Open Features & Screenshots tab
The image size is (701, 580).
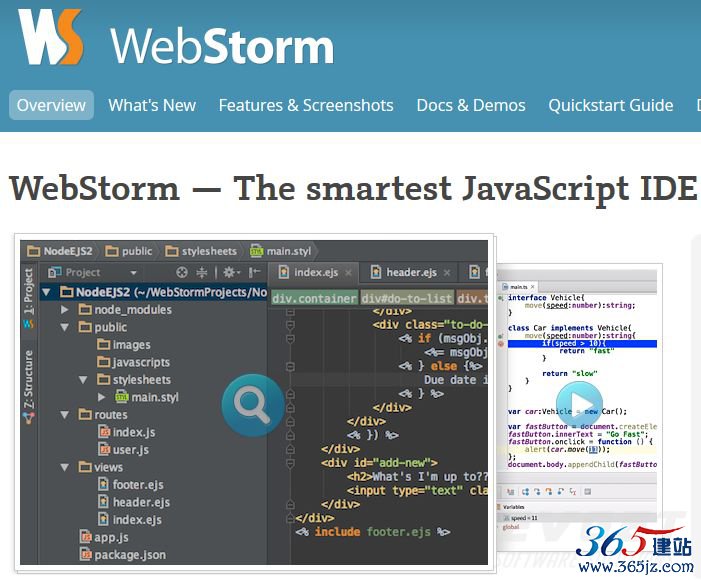coord(306,105)
